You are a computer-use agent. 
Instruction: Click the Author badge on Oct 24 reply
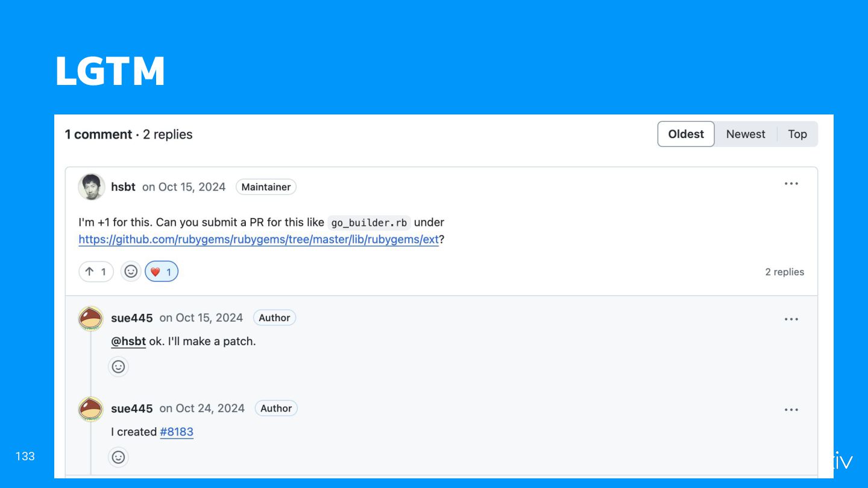pos(276,408)
